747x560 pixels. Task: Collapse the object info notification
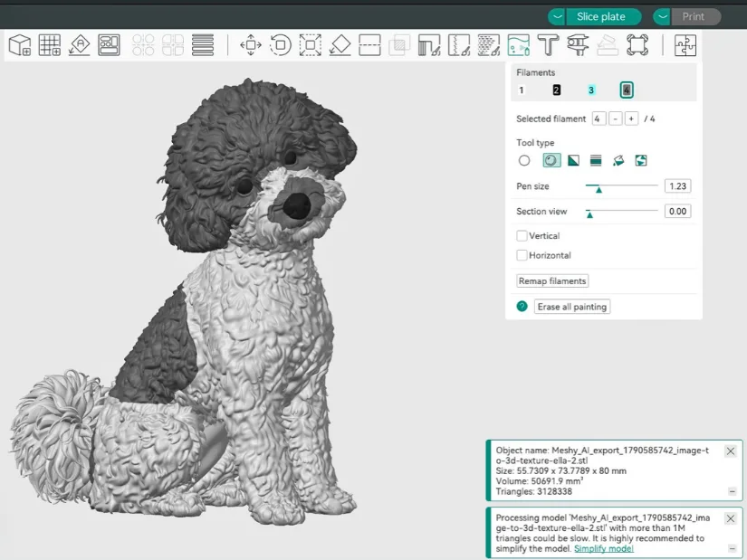733,491
